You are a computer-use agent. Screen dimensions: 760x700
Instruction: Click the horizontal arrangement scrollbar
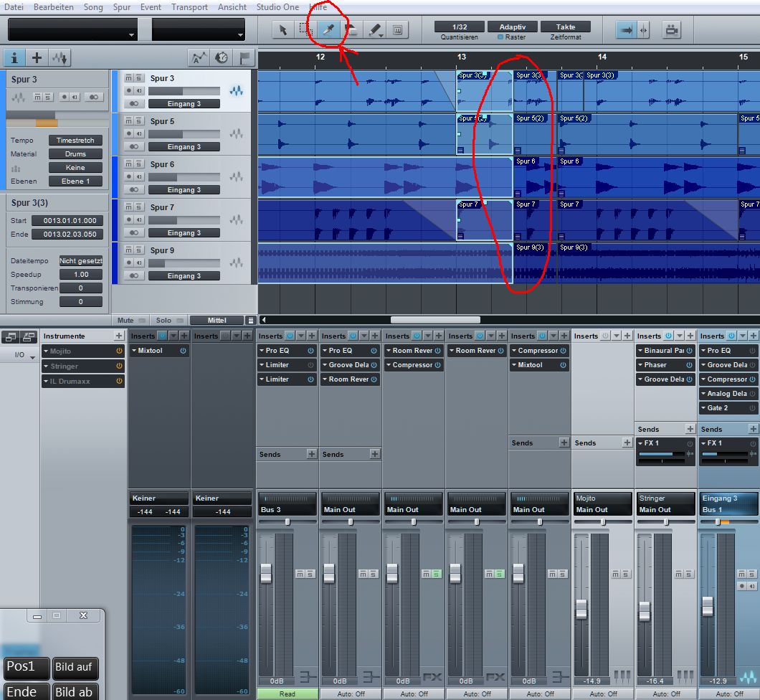click(435, 320)
